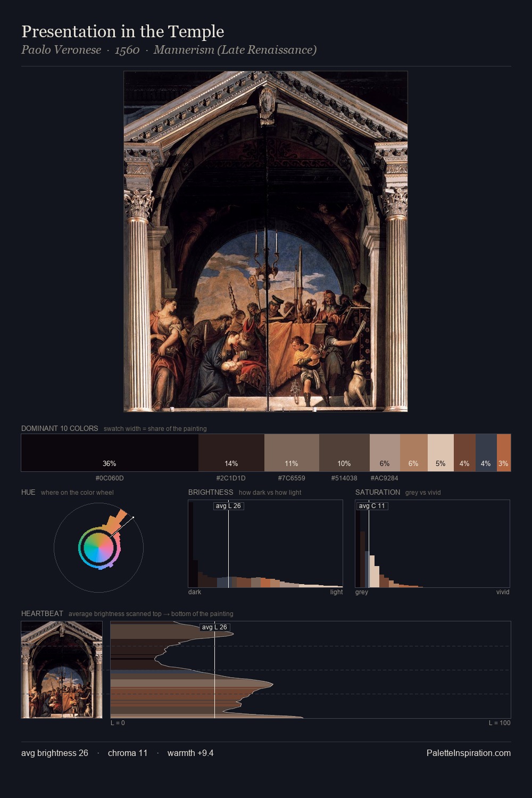Click the 36% darkest palette swatch
The image size is (532, 798).
pyautogui.click(x=110, y=453)
